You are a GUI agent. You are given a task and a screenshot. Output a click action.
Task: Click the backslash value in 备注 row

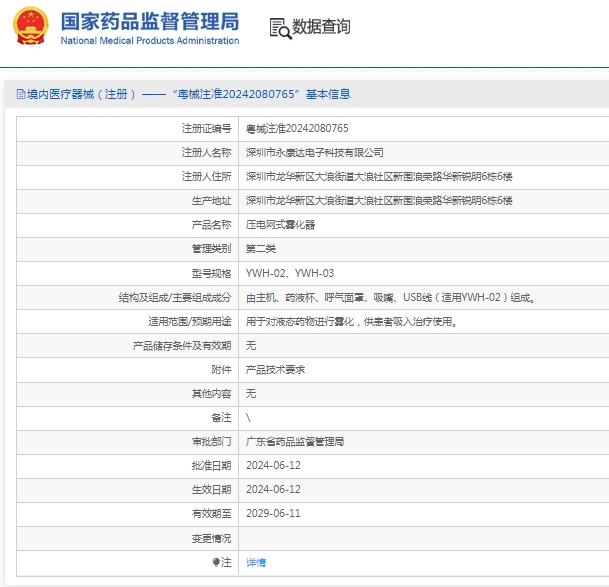point(248,418)
